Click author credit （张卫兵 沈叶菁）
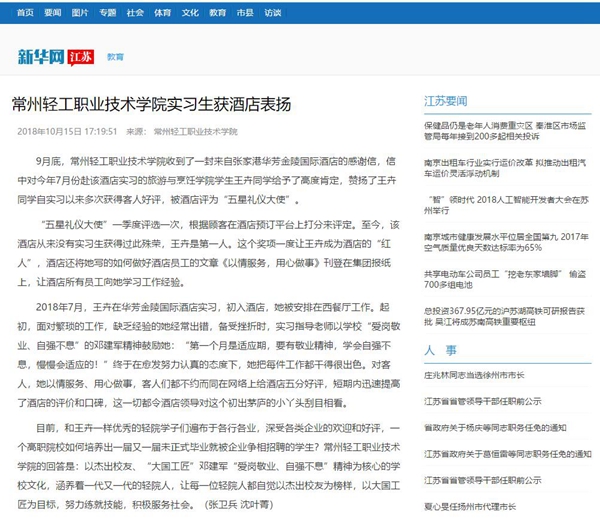The width and height of the screenshot is (600, 518). 239,505
